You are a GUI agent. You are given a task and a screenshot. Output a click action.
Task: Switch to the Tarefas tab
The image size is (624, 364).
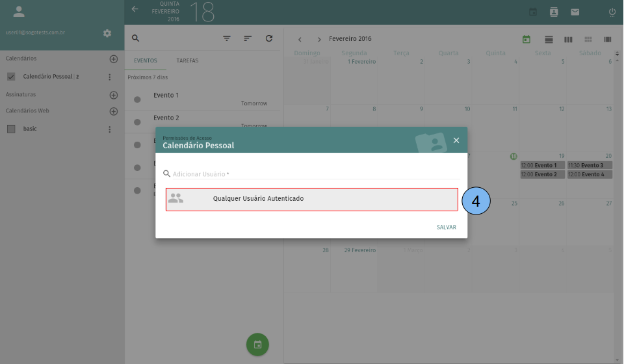(x=187, y=60)
